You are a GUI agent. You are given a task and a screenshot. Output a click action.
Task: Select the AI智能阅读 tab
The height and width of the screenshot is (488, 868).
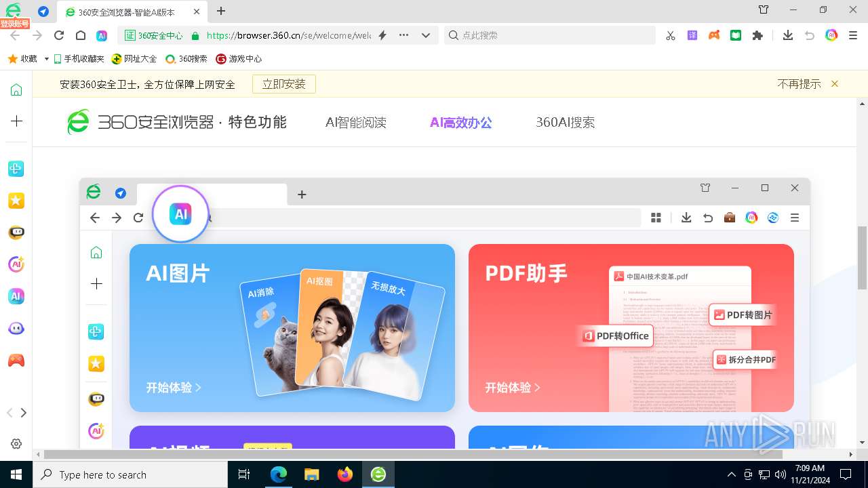[x=356, y=123]
